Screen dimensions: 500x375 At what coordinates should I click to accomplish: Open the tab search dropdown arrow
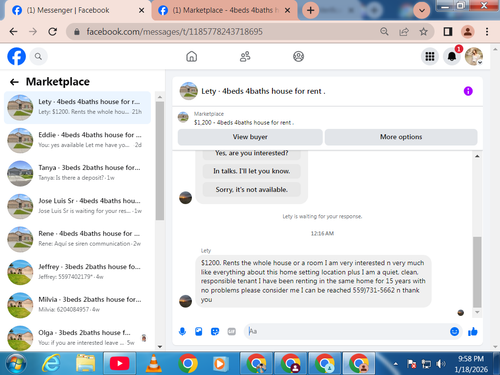point(421,10)
